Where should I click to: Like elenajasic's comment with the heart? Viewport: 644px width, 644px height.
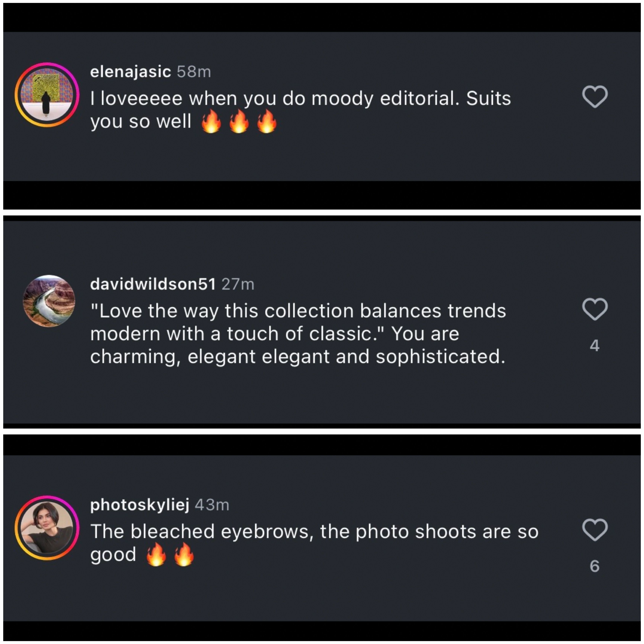coord(595,97)
